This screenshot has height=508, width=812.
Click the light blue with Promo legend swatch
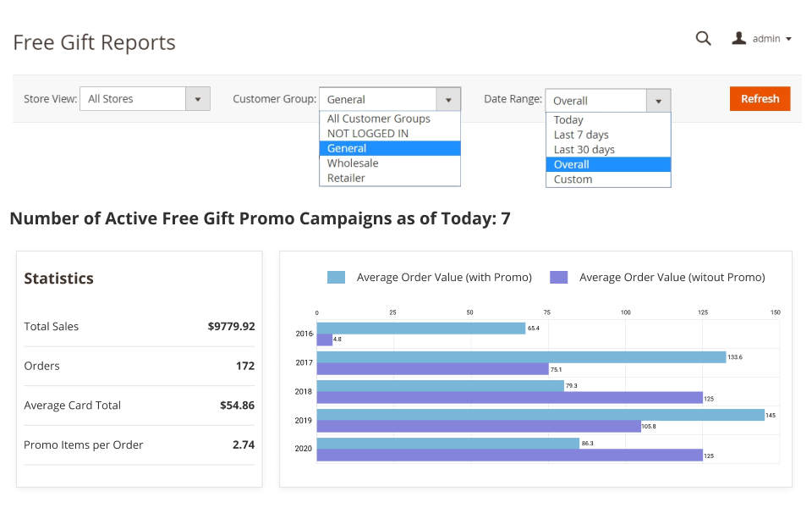pos(337,278)
